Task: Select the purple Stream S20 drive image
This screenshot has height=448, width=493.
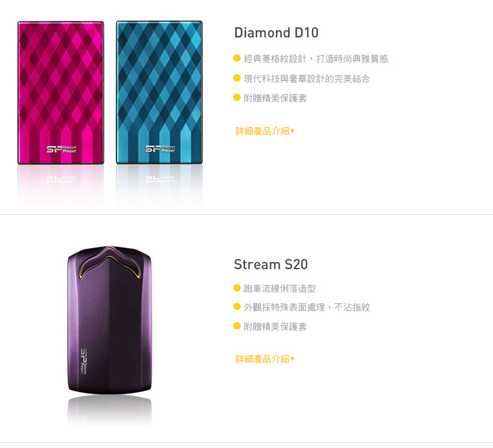Action: 109,320
